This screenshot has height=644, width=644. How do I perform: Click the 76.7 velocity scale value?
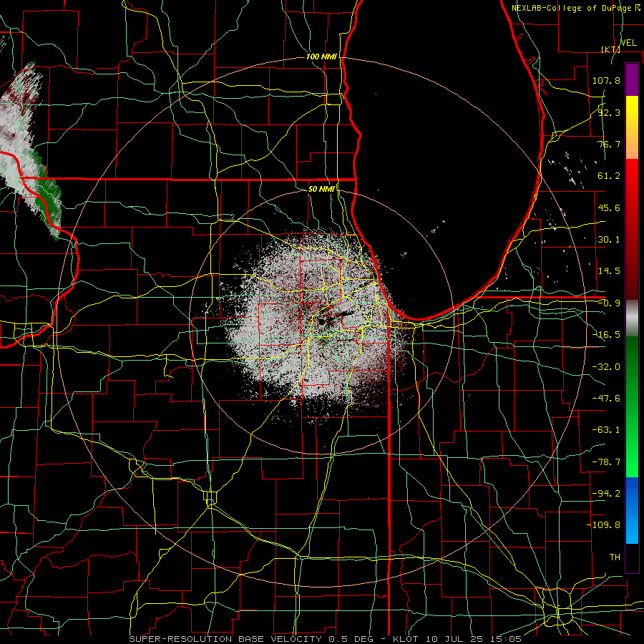tap(609, 144)
